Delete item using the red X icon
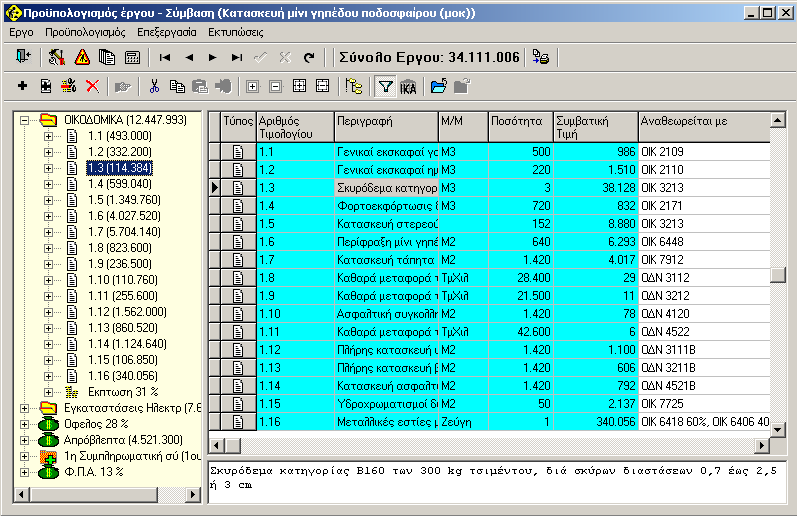Screen dimensions: 798x516 click(93, 87)
